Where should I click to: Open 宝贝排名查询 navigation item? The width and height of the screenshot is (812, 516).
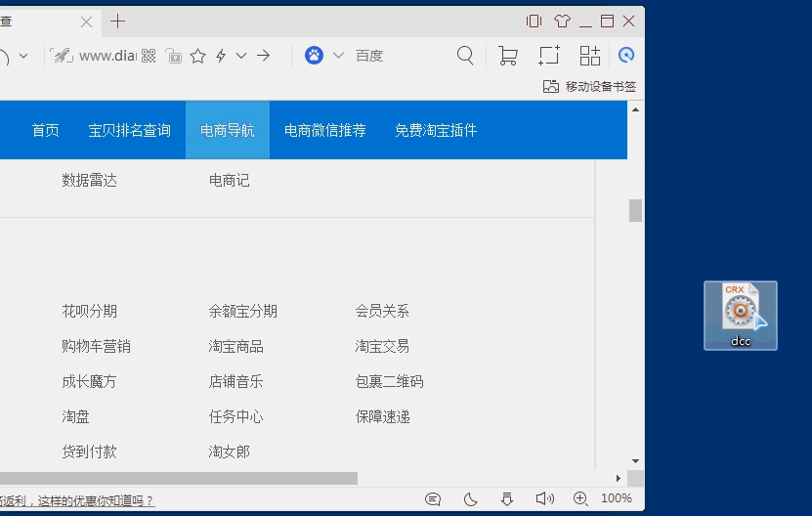pyautogui.click(x=129, y=130)
